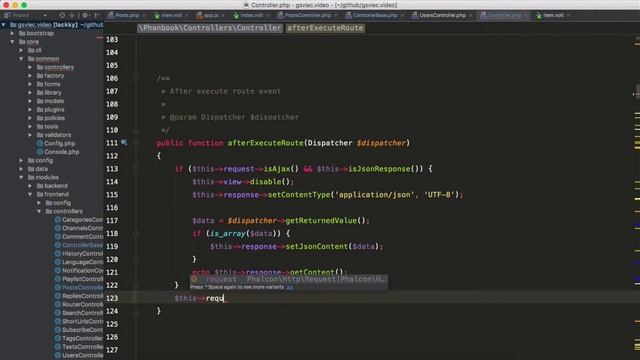Expand the factory folder

point(30,76)
